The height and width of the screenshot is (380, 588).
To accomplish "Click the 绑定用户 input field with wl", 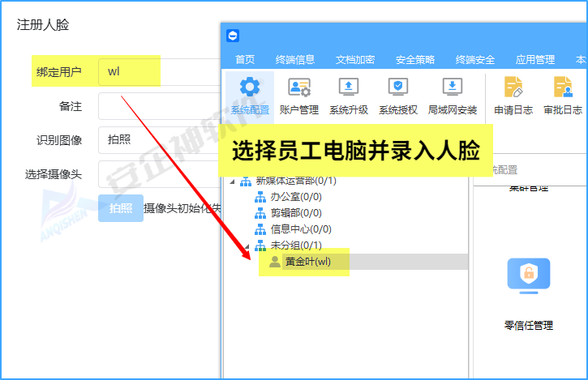I will pyautogui.click(x=160, y=71).
